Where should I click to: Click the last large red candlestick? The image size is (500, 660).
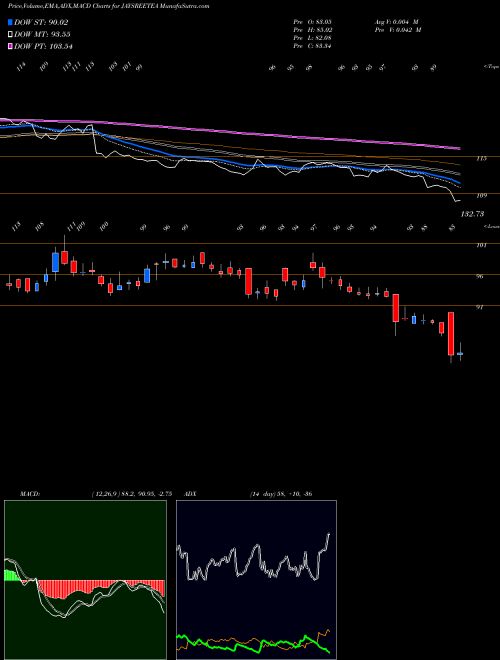tap(451, 334)
